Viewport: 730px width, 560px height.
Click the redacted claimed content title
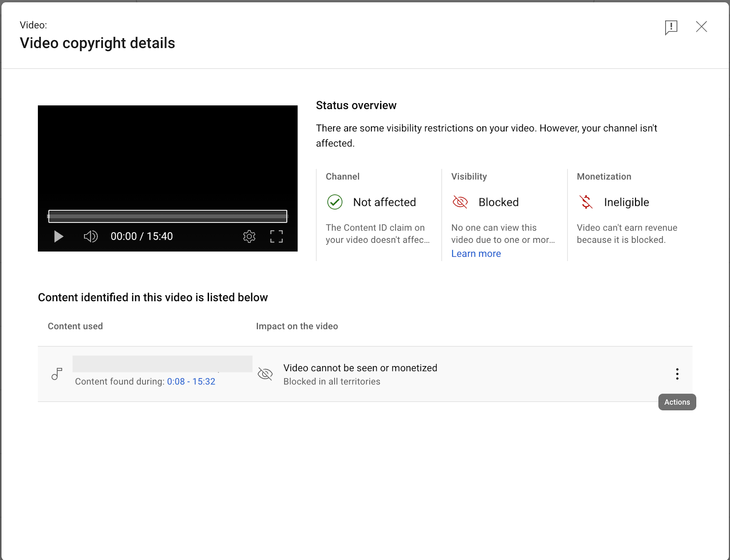click(162, 364)
